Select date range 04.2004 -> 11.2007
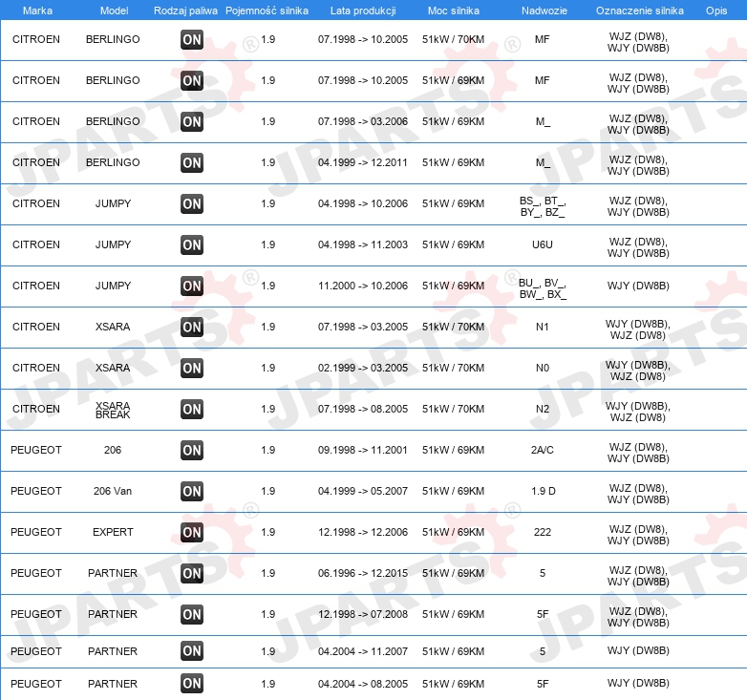 click(x=363, y=651)
